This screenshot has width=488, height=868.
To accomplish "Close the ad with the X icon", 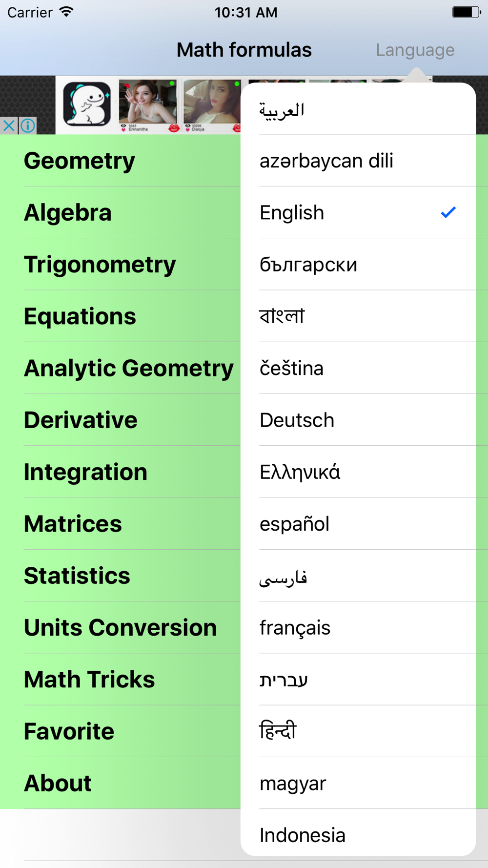I will pyautogui.click(x=9, y=126).
